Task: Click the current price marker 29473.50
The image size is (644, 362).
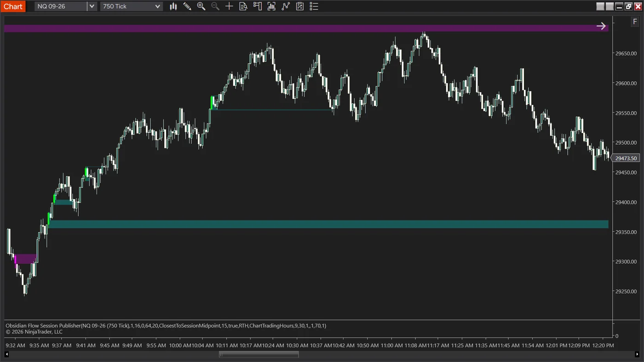Action: pos(626,158)
